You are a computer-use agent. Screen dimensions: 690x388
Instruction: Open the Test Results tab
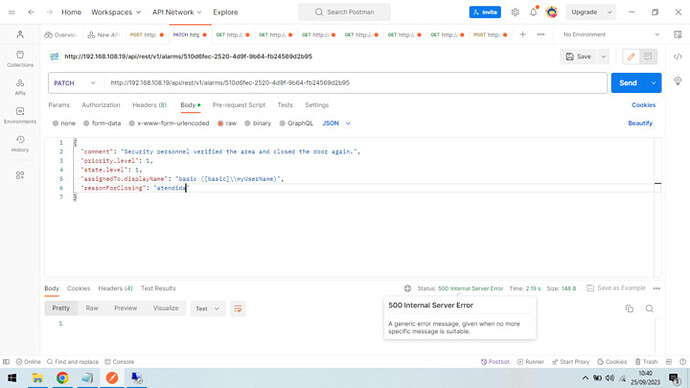coord(158,289)
